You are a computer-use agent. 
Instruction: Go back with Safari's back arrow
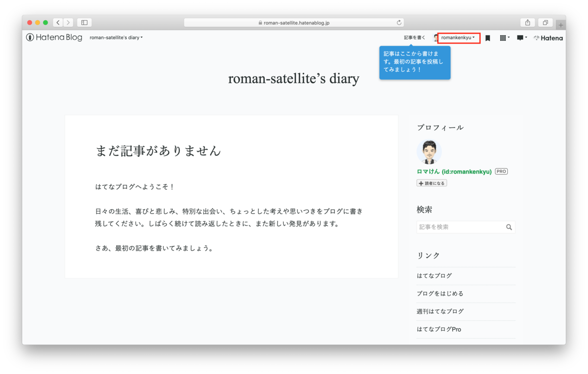coord(58,23)
